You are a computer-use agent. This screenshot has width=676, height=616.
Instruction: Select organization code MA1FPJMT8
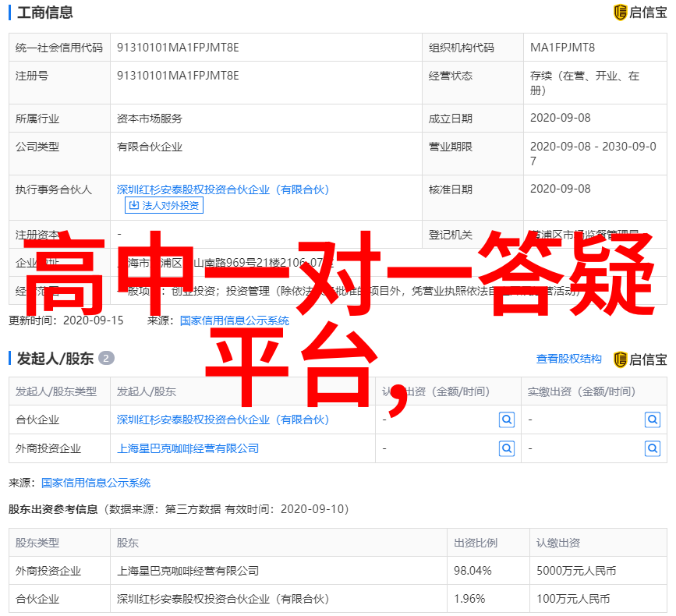tap(562, 48)
